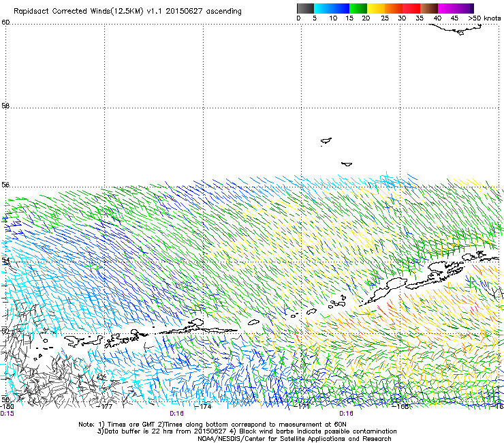This screenshot has height=443, width=504.
Task: Click the '40' legend scale number
Action: click(x=437, y=18)
